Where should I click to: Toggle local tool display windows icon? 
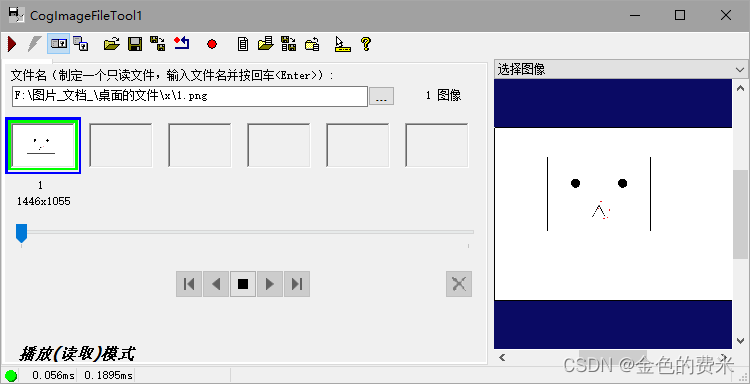pyautogui.click(x=59, y=44)
